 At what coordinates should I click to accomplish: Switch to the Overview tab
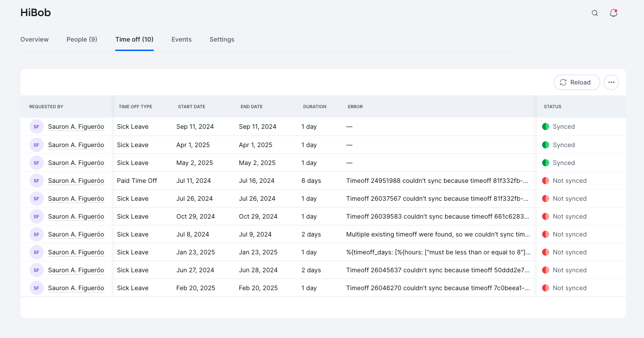(x=34, y=39)
